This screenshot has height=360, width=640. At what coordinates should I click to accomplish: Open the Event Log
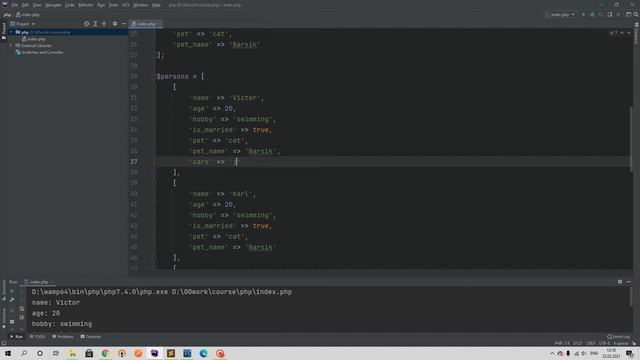pos(618,337)
